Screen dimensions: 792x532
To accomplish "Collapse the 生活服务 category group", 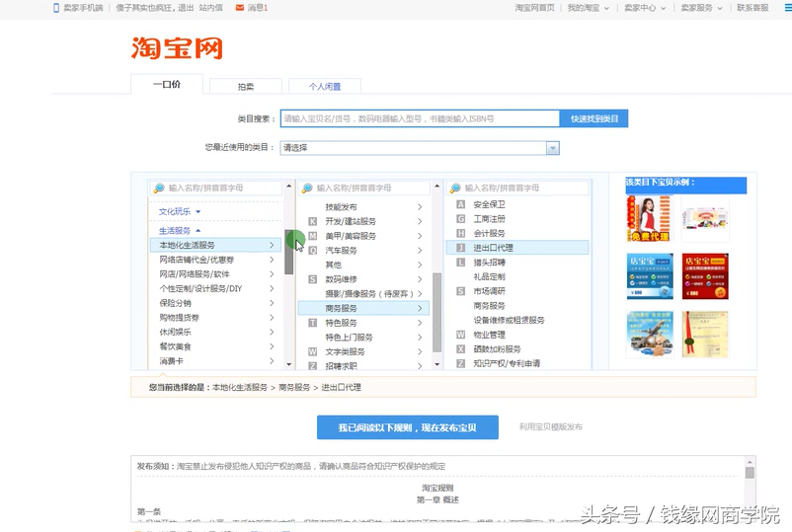I will [180, 231].
